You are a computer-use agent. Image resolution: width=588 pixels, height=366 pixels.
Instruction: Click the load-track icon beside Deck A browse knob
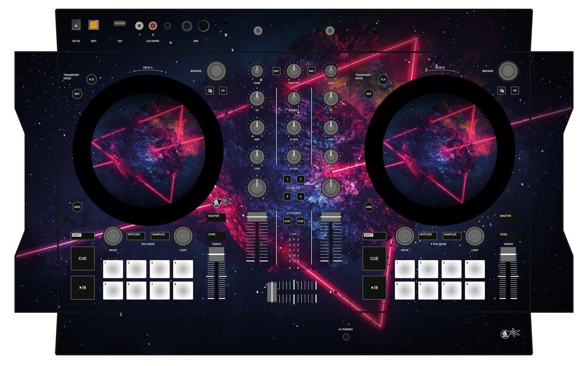coord(209,90)
